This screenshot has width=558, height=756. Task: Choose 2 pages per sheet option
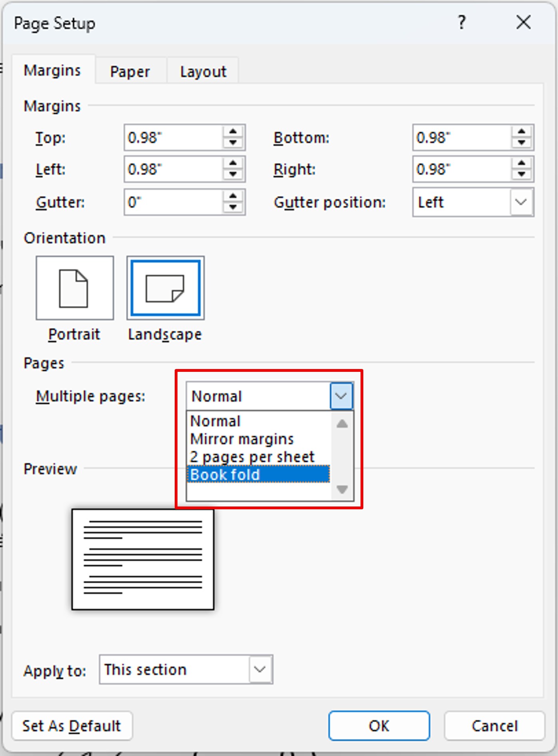[x=258, y=457]
